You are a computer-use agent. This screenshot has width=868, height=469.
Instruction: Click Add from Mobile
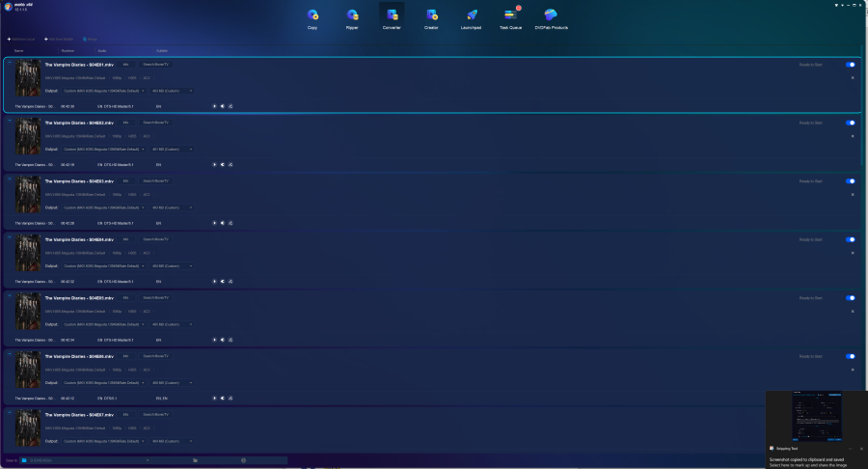point(59,40)
